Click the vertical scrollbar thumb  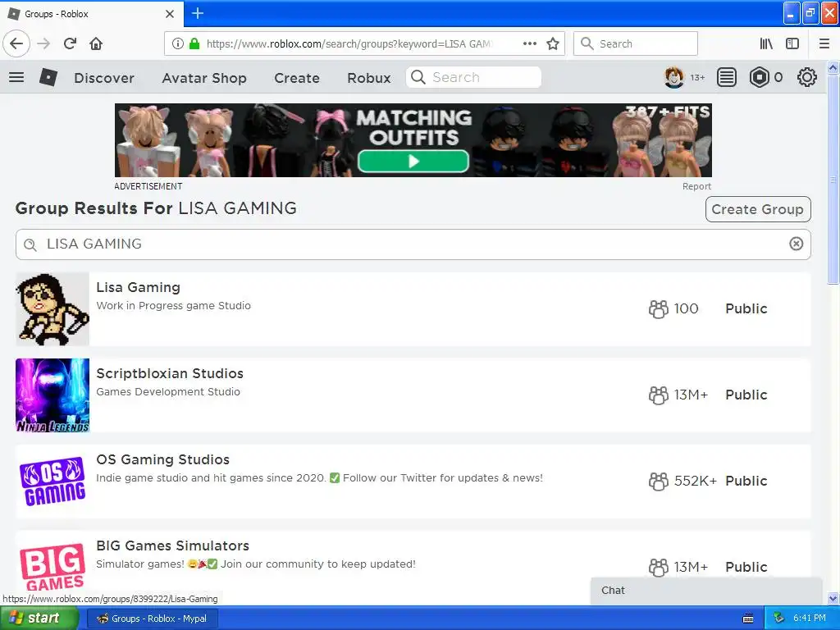pos(833,180)
